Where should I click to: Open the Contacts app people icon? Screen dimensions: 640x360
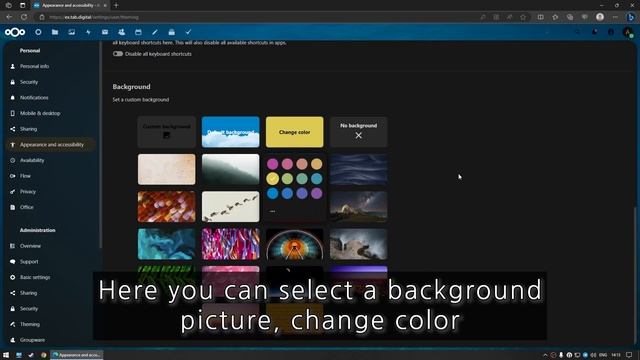[122, 32]
